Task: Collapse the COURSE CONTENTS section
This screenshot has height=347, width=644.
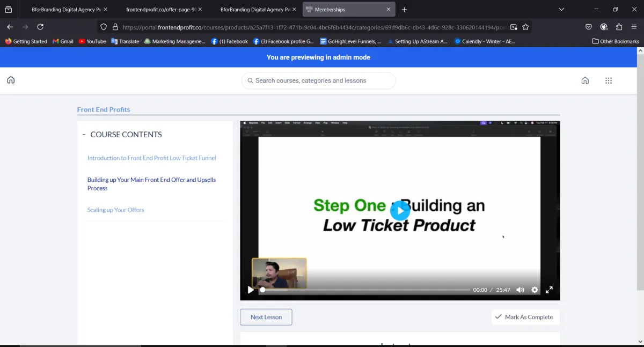Action: click(84, 135)
